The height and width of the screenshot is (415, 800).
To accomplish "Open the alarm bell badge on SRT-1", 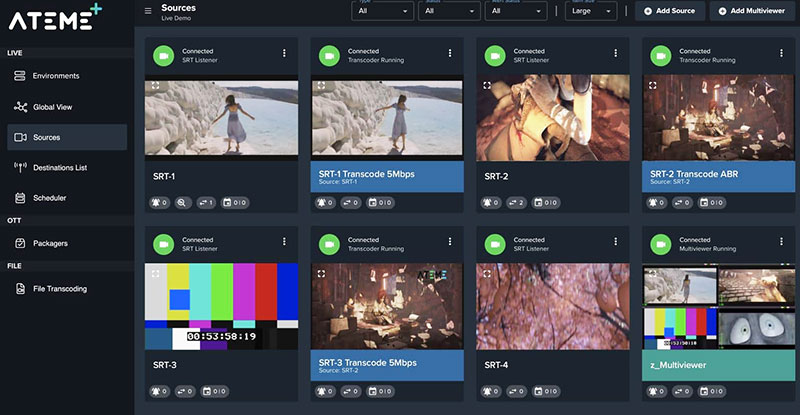I will click(159, 202).
